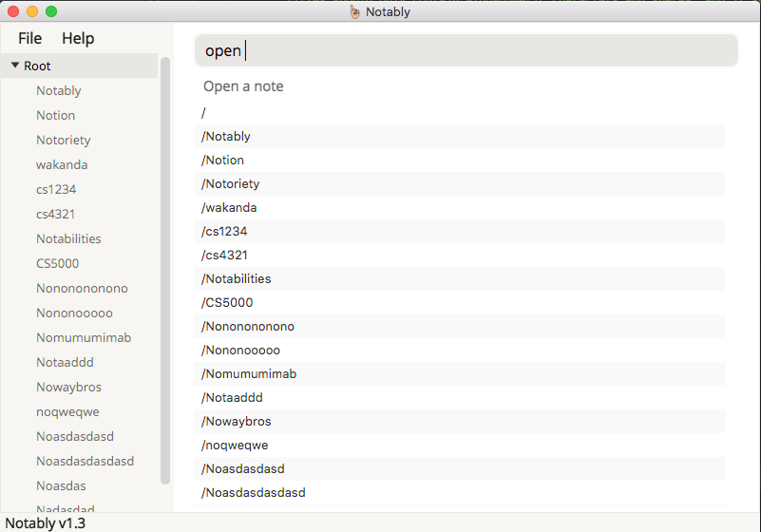Viewport: 761px width, 532px height.
Task: Select Nononooooo in the sidebar tree
Action: (75, 313)
